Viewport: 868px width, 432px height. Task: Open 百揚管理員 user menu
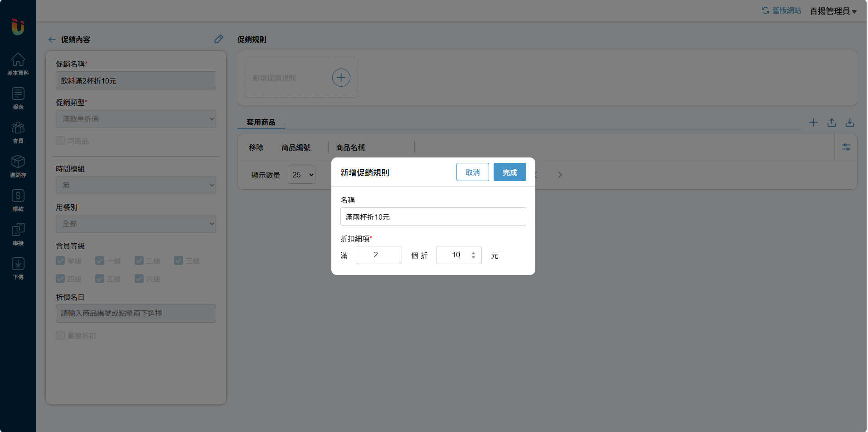(833, 11)
